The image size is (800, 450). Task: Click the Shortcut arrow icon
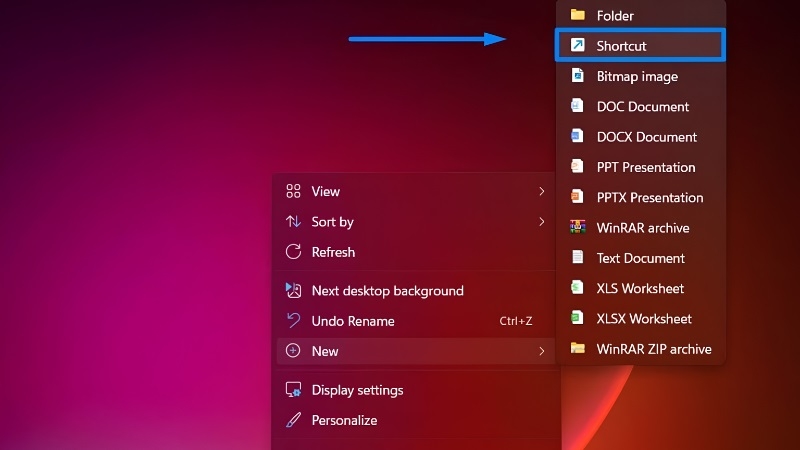(578, 45)
